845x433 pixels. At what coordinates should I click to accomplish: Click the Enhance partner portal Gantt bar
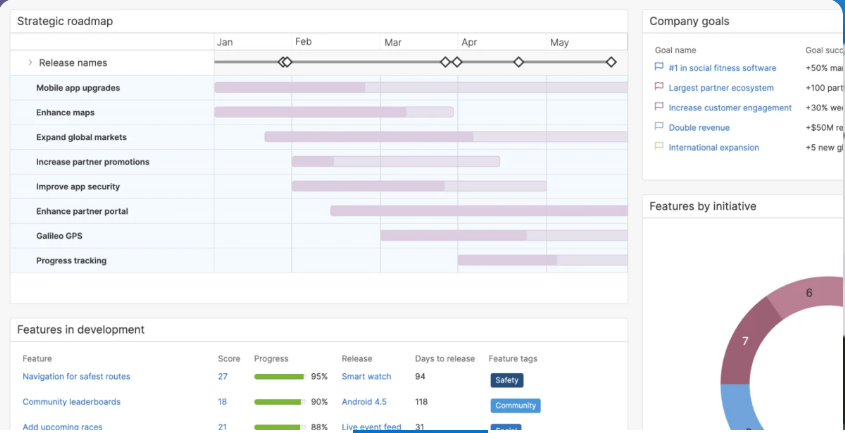(479, 211)
